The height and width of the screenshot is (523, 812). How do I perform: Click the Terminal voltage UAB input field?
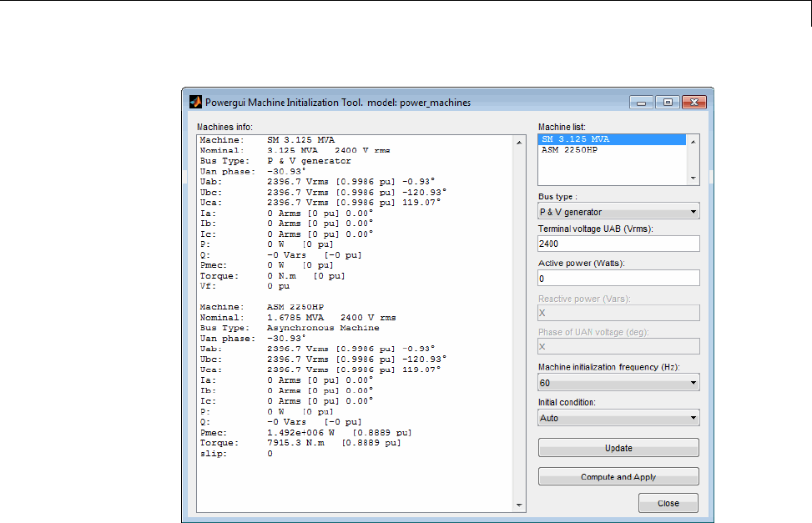(x=618, y=244)
